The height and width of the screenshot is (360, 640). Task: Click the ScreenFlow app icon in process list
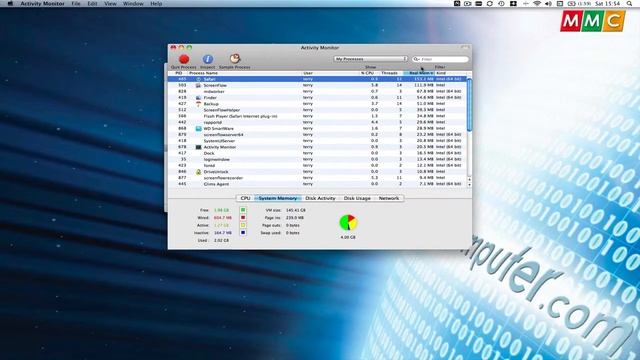pos(198,85)
